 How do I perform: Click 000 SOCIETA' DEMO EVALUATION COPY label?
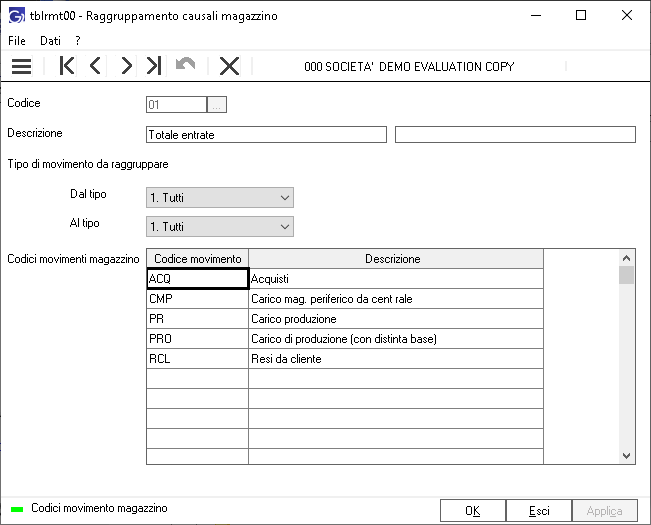[x=409, y=66]
